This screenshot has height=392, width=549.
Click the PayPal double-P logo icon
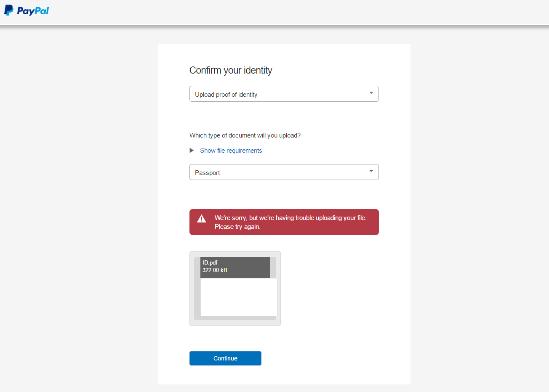pyautogui.click(x=8, y=10)
